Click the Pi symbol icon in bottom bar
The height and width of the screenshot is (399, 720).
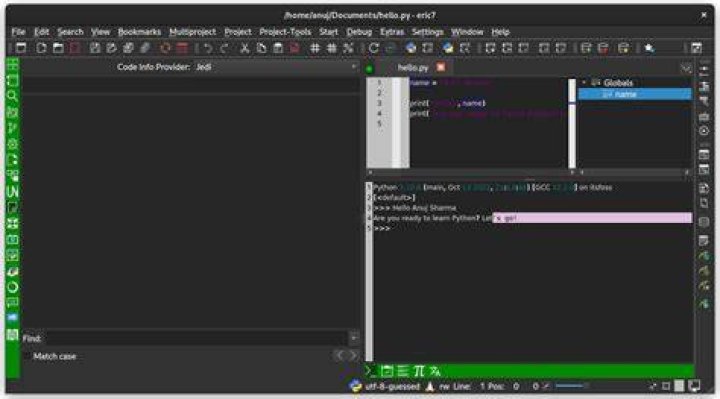pos(419,371)
